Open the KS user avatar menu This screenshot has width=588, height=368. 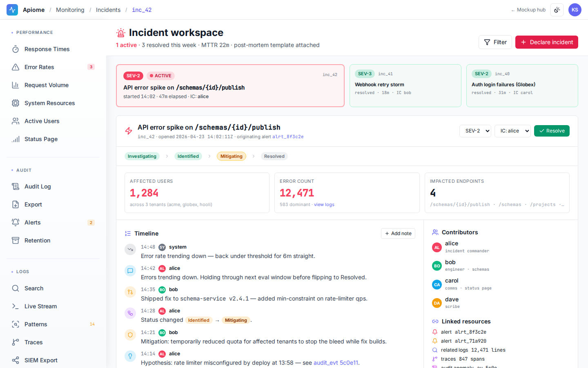tap(575, 10)
